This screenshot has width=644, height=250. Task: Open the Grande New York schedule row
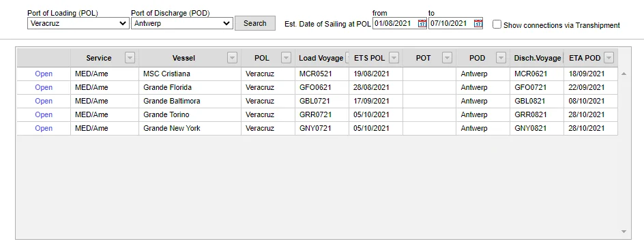44,128
